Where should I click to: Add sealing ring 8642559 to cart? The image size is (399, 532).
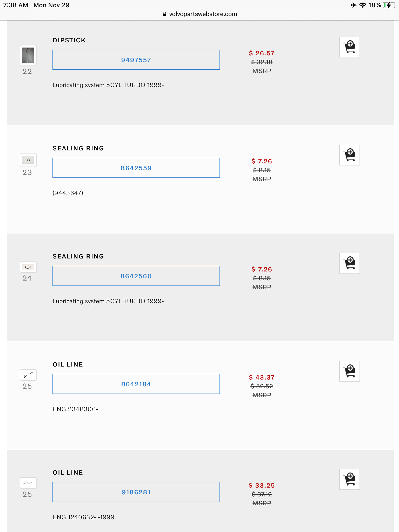(349, 155)
